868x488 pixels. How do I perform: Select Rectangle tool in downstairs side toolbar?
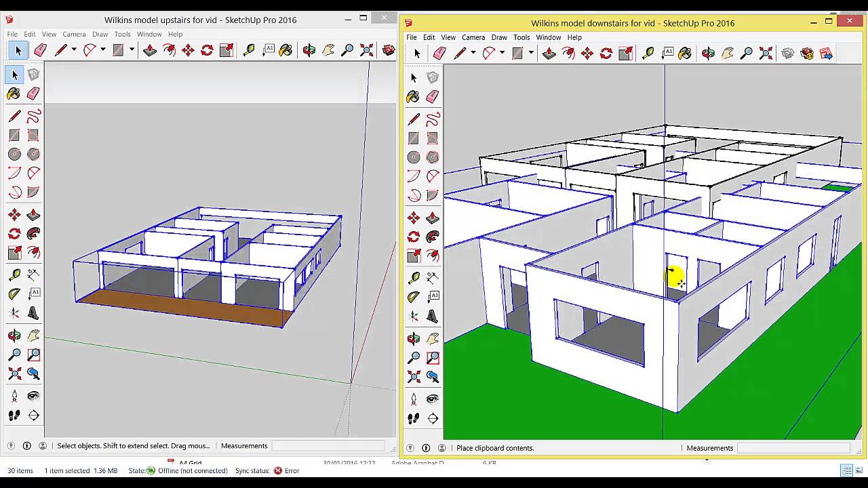(x=414, y=138)
